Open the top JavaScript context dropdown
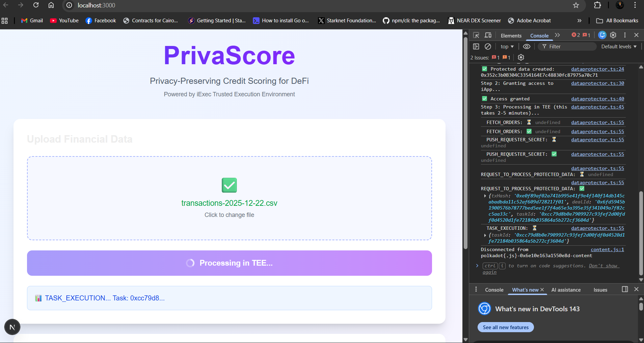 (x=507, y=47)
